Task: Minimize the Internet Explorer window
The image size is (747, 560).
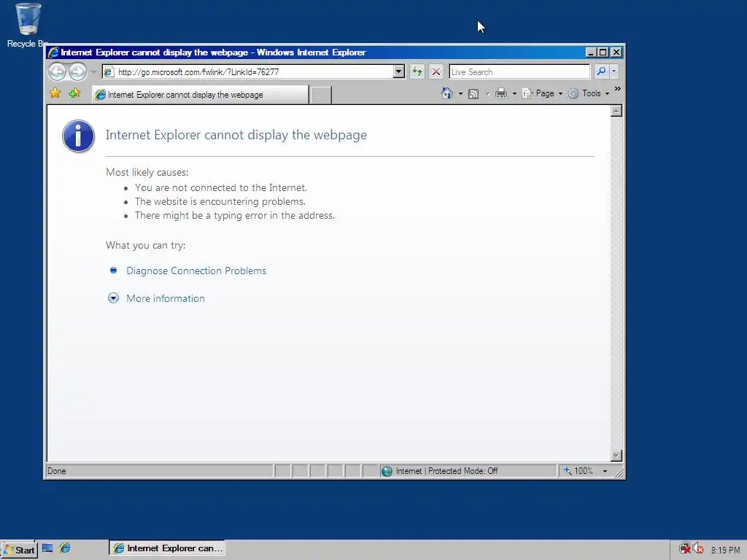Action: click(591, 52)
